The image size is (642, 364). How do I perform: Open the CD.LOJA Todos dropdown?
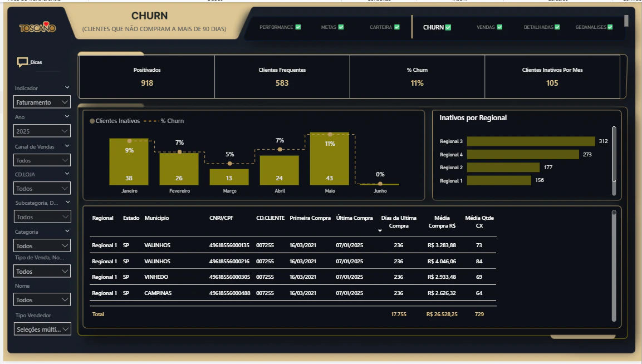[x=42, y=188]
